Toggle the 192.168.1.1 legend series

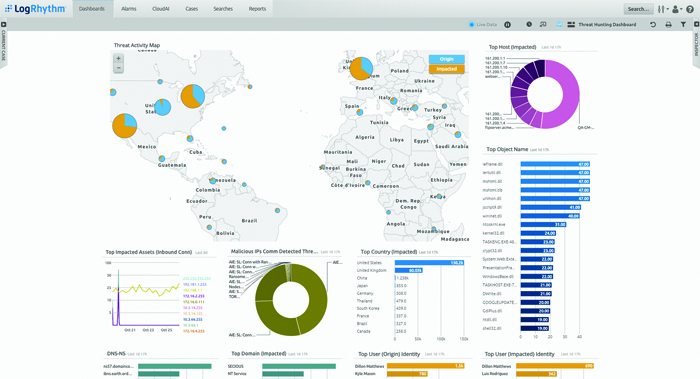point(192,290)
